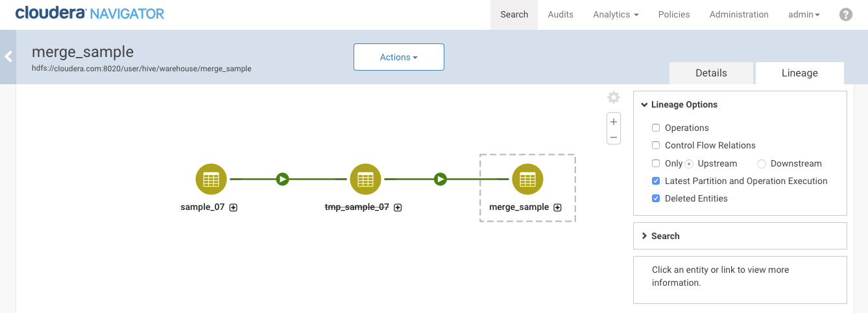
Task: Click the operation arrow leading to merge_sample
Action: (440, 179)
